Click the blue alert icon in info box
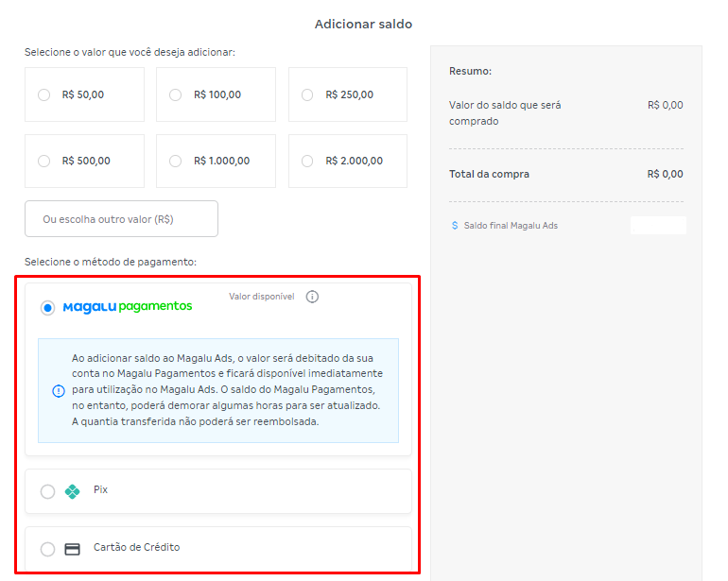728x581 pixels. coord(59,391)
